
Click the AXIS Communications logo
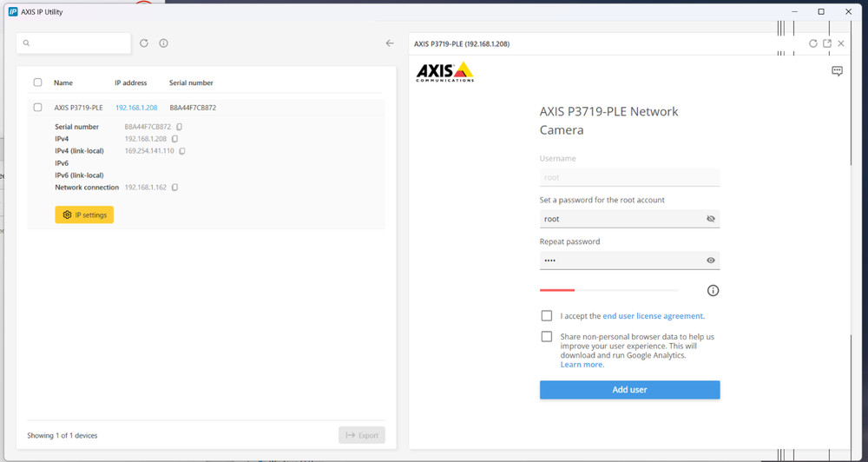pyautogui.click(x=445, y=72)
